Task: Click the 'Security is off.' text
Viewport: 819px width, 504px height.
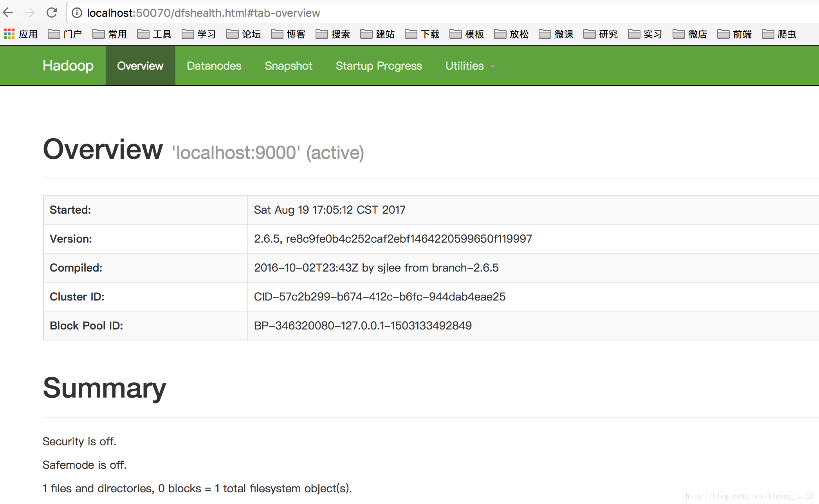Action: click(x=79, y=441)
